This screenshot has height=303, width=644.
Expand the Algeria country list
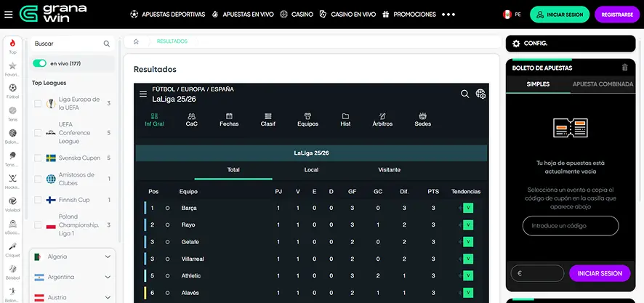click(108, 256)
